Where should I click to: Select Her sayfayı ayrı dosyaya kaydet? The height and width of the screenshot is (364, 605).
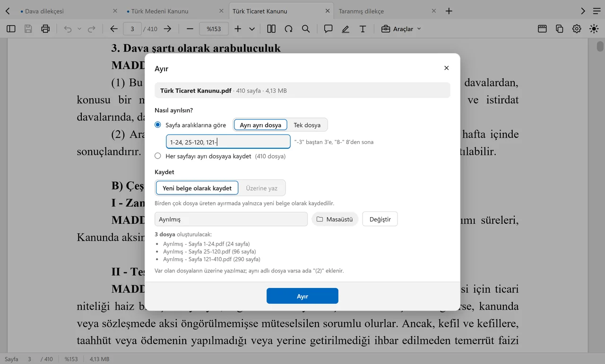tap(158, 156)
